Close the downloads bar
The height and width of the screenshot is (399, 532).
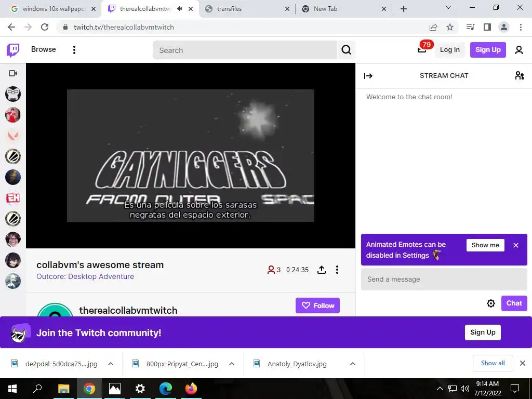click(x=523, y=363)
